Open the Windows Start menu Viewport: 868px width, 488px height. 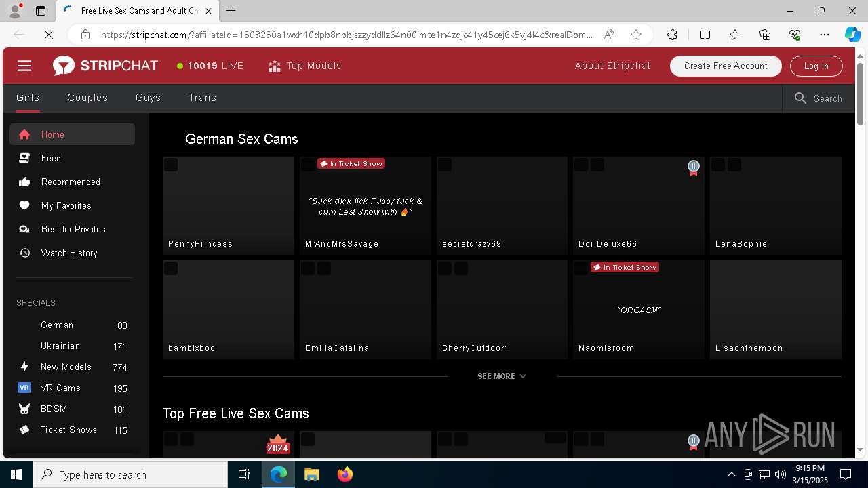pos(16,474)
